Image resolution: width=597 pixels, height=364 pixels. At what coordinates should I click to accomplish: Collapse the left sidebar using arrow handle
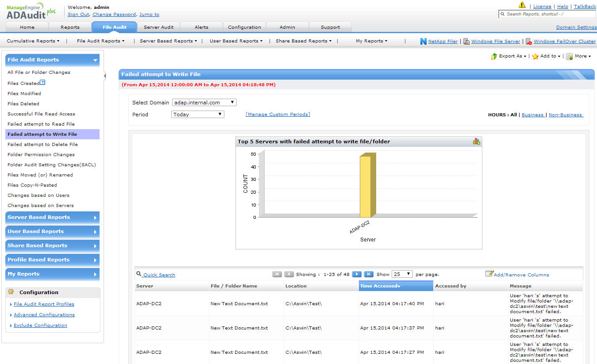click(105, 76)
